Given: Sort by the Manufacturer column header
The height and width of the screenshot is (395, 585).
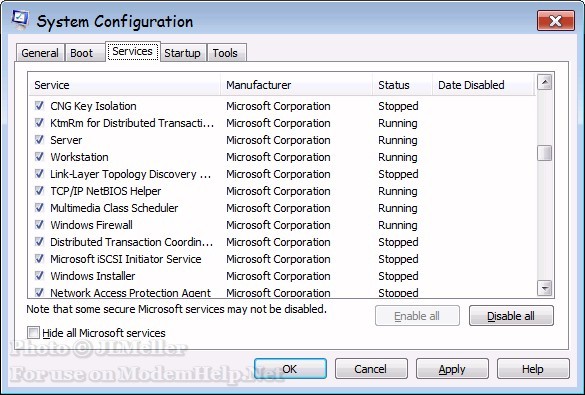Looking at the screenshot, I should pos(297,85).
